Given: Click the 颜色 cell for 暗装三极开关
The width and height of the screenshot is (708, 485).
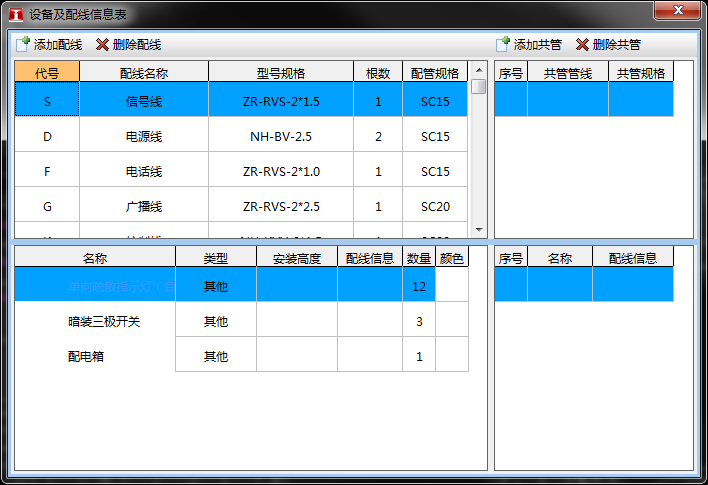Looking at the screenshot, I should (x=452, y=321).
